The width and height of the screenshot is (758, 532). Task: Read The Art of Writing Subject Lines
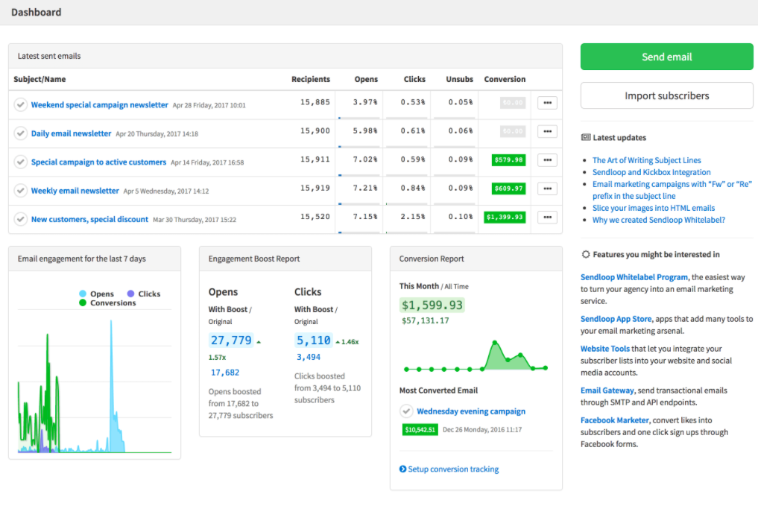(646, 160)
